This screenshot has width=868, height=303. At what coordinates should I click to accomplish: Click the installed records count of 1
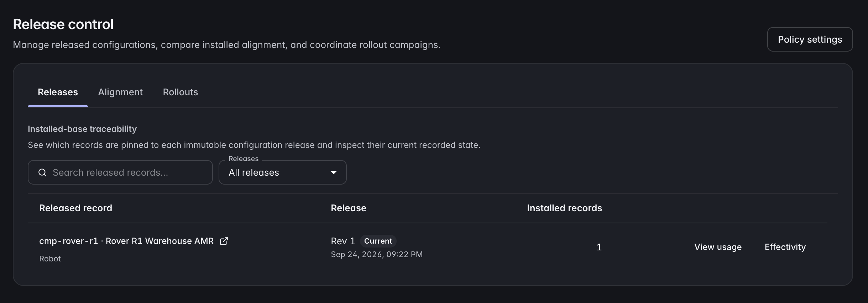tap(599, 247)
